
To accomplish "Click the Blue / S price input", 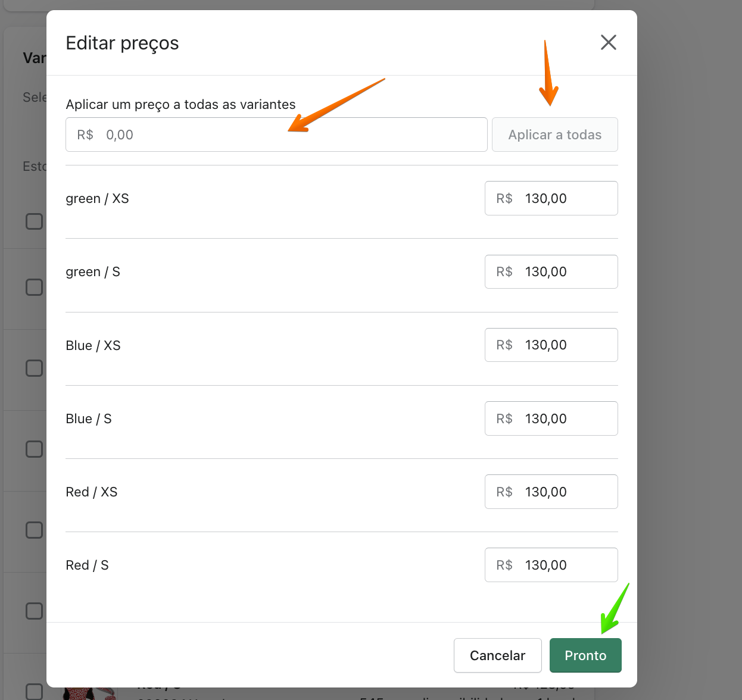I will point(551,418).
